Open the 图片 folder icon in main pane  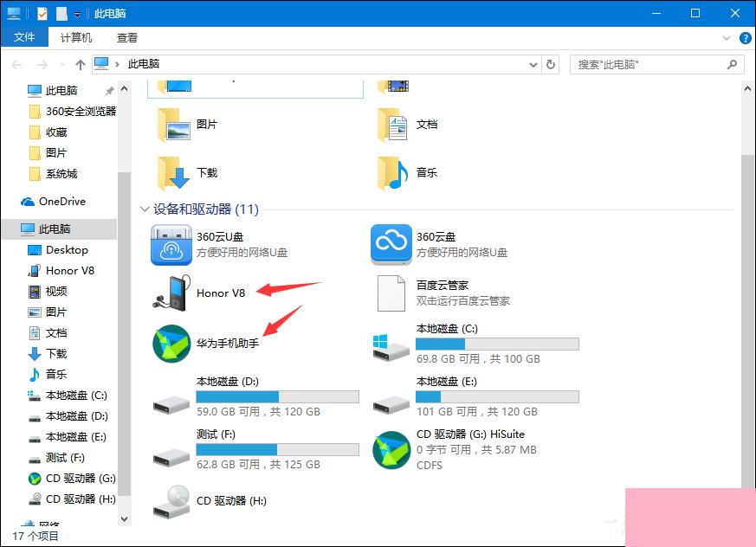click(x=173, y=125)
